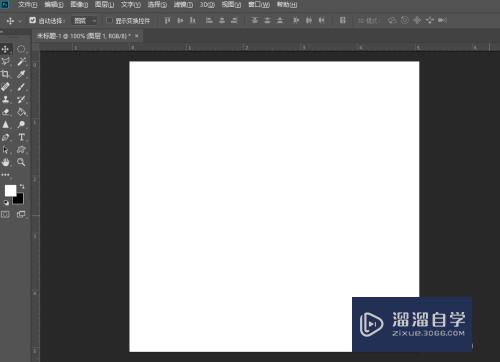Reset to default foreground and background colors
500x362 pixels.
pyautogui.click(x=6, y=202)
